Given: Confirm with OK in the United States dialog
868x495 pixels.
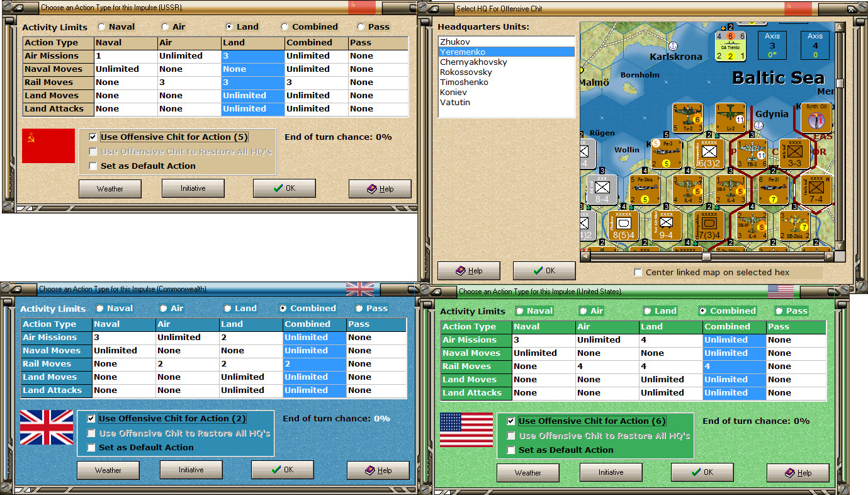Looking at the screenshot, I should 702,472.
